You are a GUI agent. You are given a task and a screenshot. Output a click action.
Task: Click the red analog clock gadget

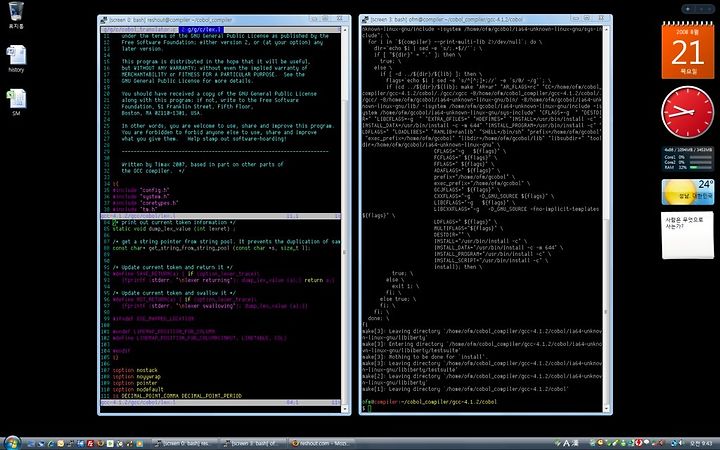(687, 112)
